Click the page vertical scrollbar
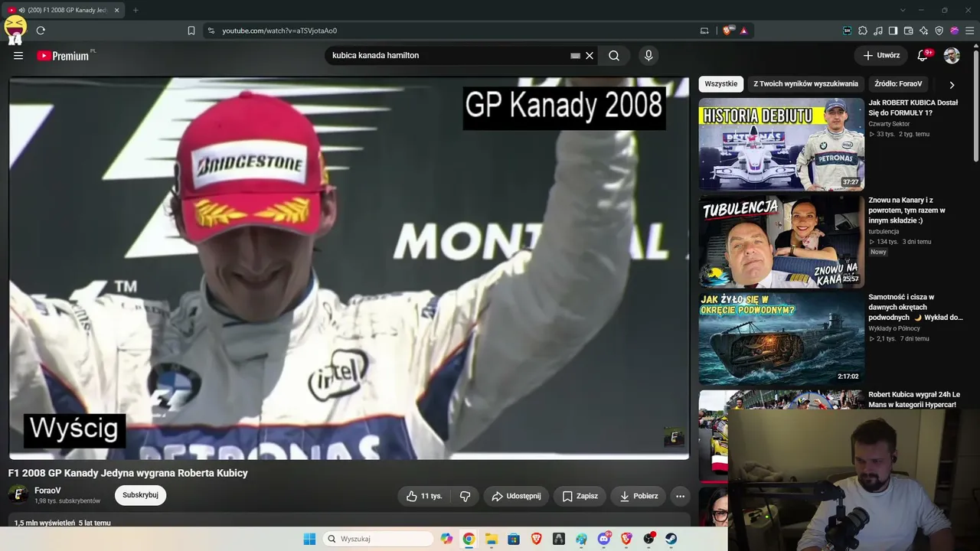Image resolution: width=980 pixels, height=551 pixels. 975,105
